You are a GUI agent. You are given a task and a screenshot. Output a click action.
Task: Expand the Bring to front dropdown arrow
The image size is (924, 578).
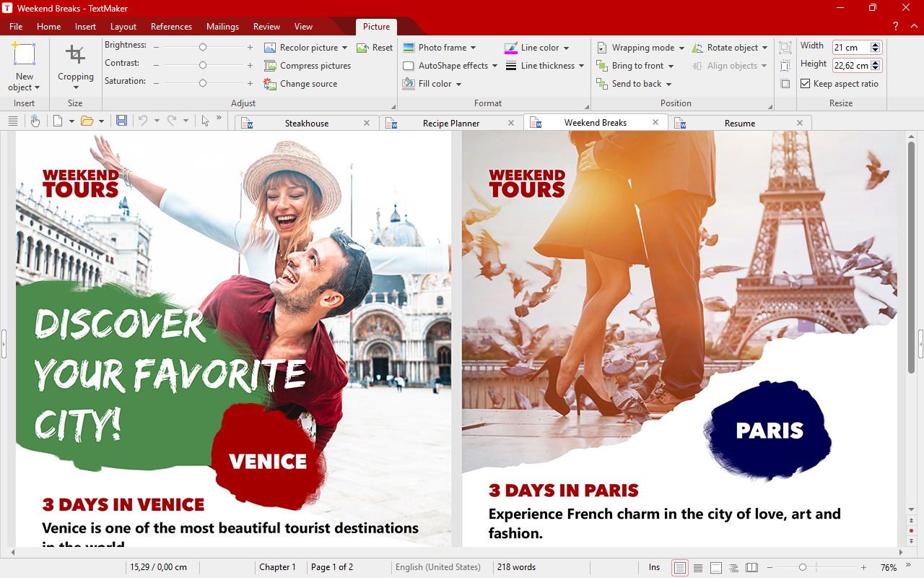click(671, 66)
